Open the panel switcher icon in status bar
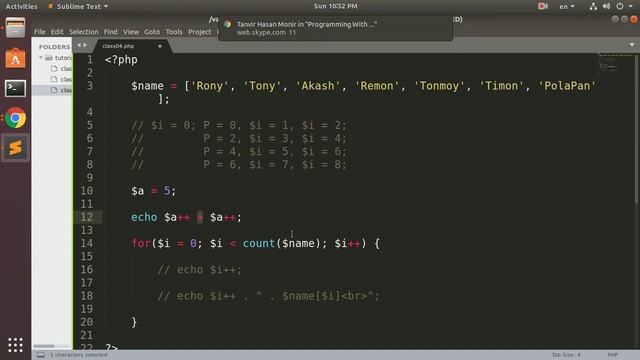The height and width of the screenshot is (360, 640). point(41,355)
